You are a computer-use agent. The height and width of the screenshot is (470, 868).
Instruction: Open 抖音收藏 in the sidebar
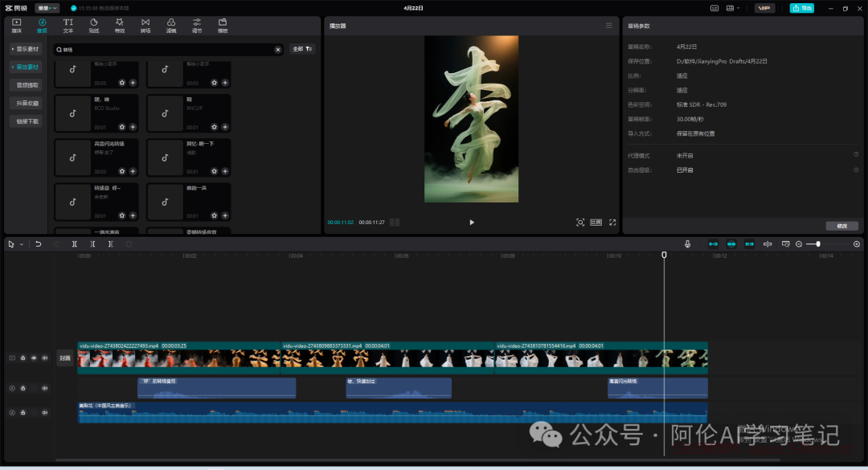pyautogui.click(x=26, y=103)
